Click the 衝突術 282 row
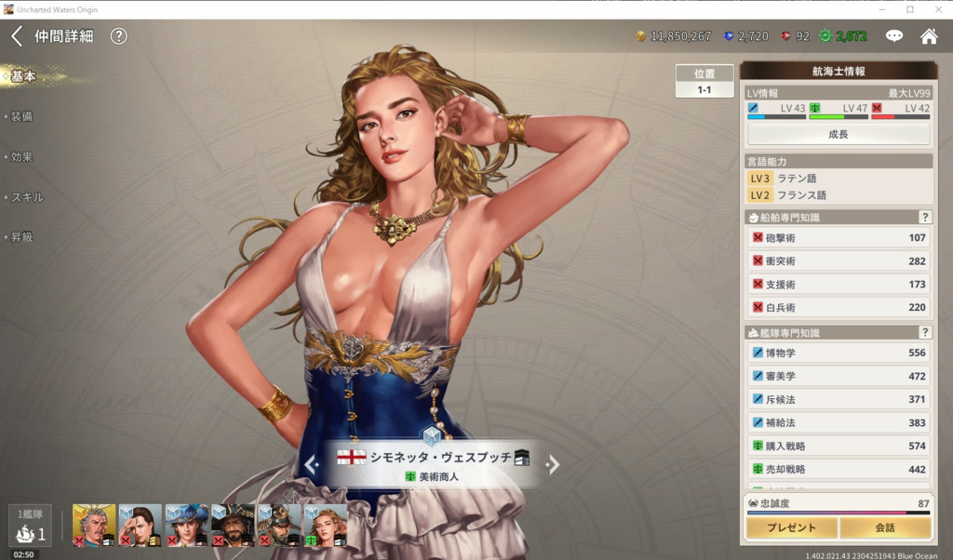The height and width of the screenshot is (560, 953). (839, 261)
